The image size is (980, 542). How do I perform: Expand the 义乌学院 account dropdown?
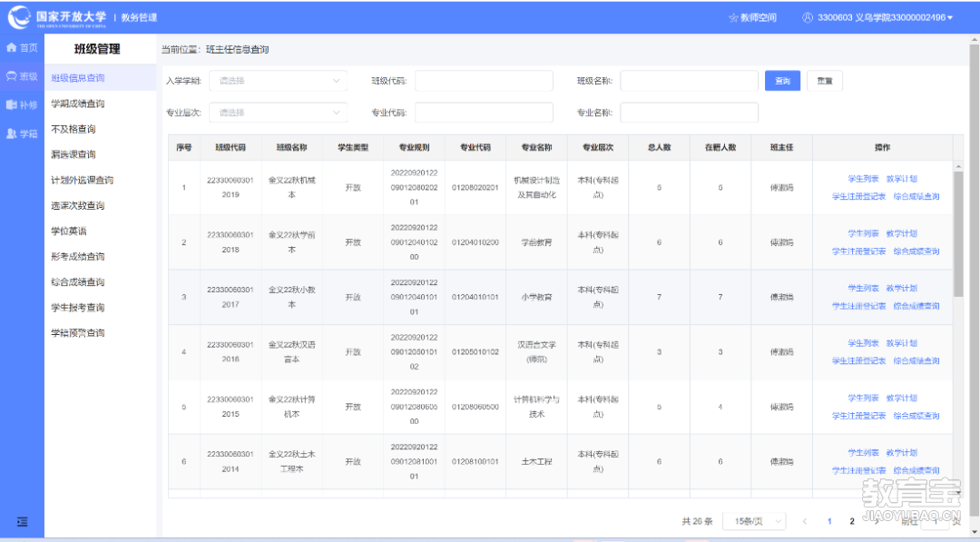[950, 17]
